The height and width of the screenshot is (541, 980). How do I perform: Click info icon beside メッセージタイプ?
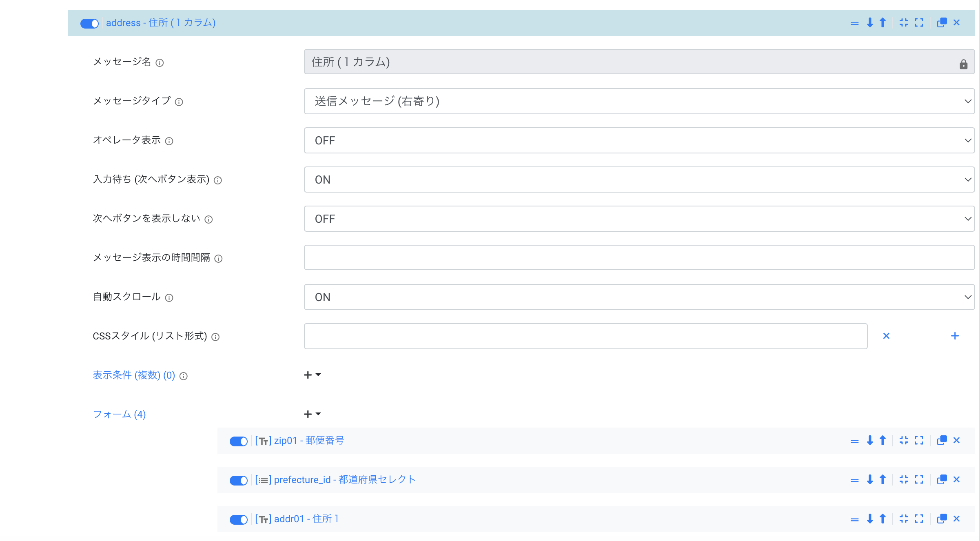click(179, 102)
